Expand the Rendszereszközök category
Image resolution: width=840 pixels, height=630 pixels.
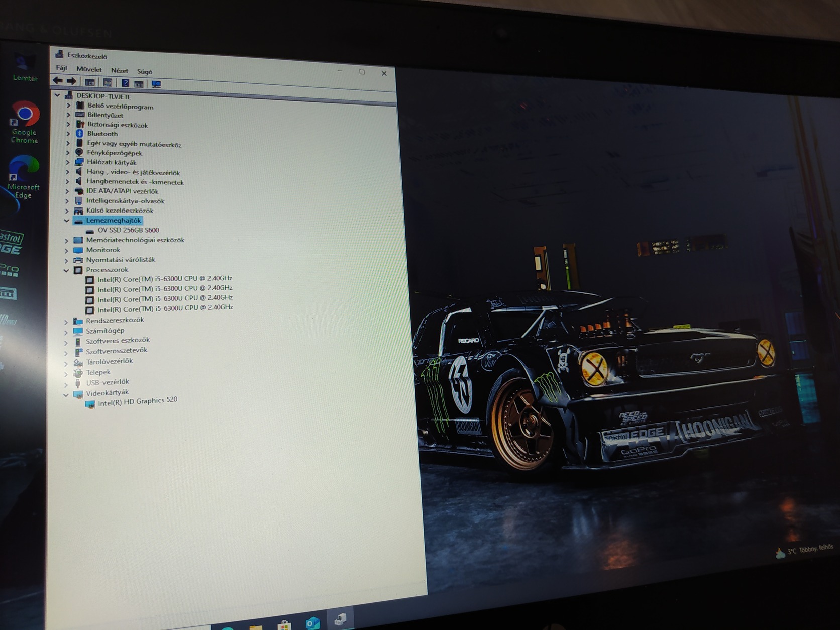pos(66,322)
